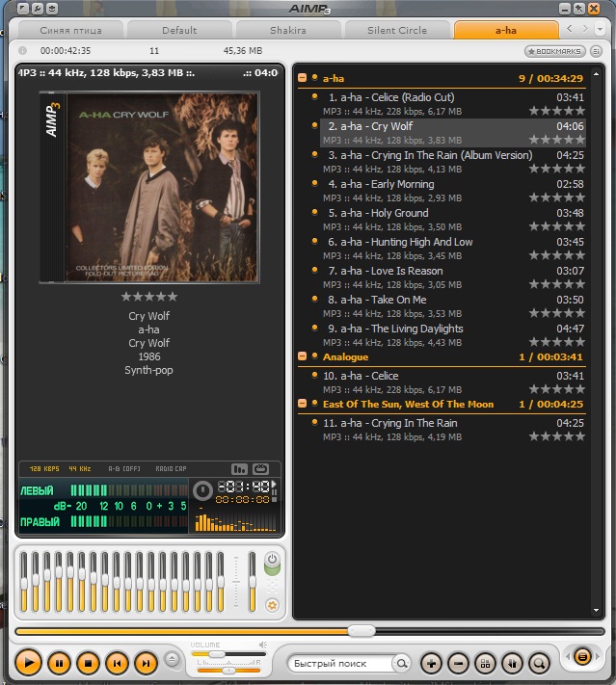
Task: Open the playlist tabs dropdown arrow
Action: 600,29
